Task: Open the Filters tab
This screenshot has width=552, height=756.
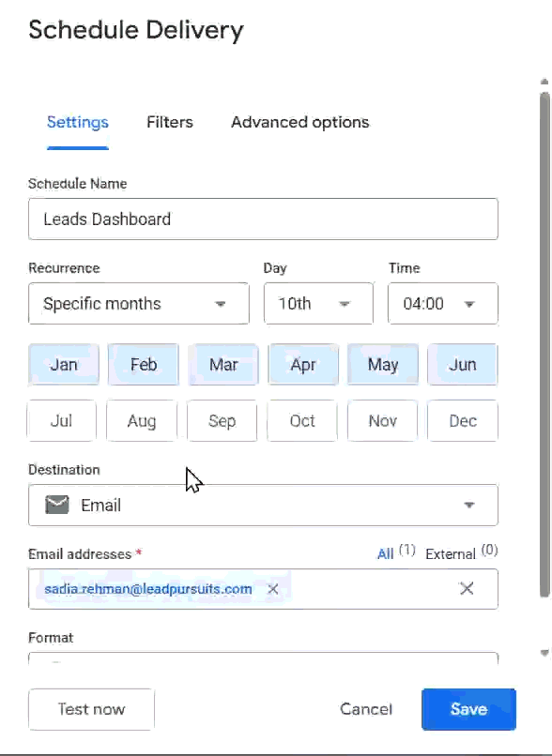Action: (170, 123)
